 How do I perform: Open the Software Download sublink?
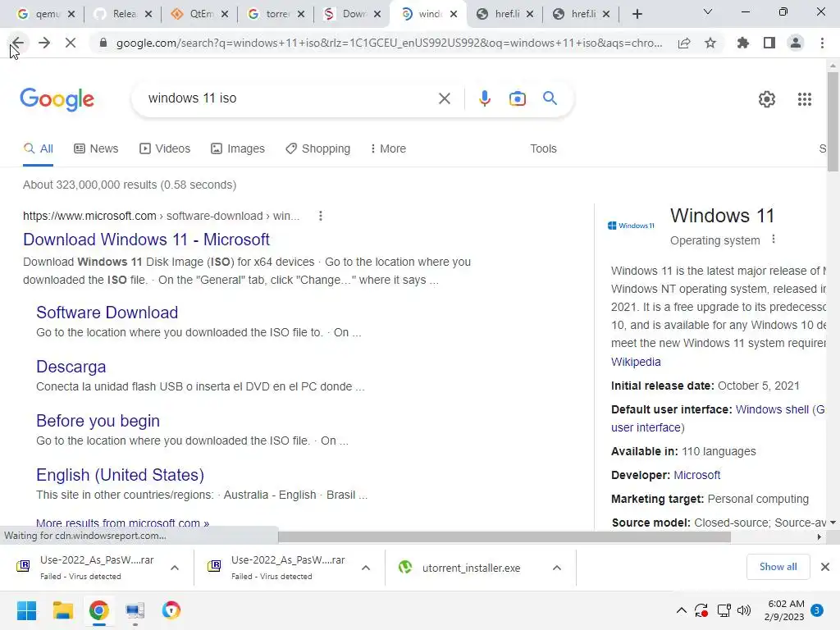[107, 313]
